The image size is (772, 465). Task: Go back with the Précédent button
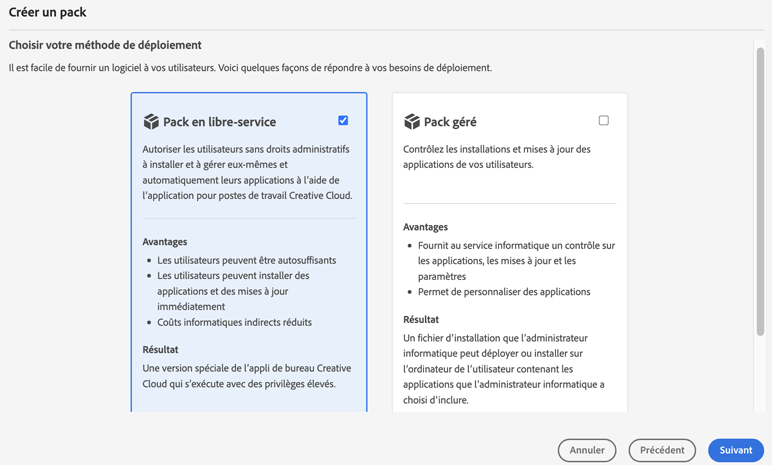tap(662, 450)
